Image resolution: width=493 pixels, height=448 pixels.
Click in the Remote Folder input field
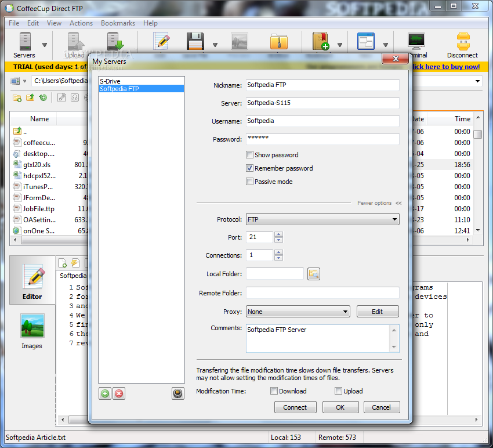click(322, 293)
